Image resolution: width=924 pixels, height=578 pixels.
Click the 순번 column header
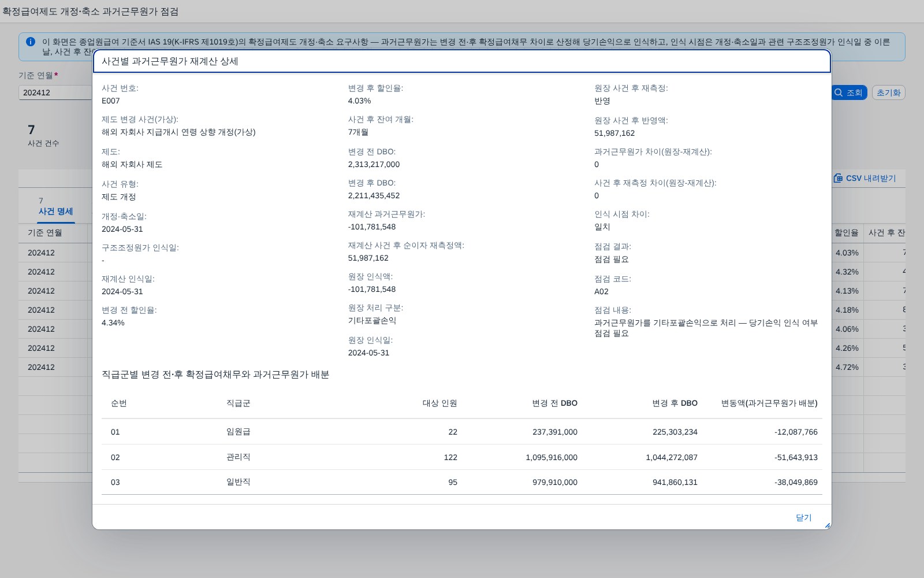119,403
